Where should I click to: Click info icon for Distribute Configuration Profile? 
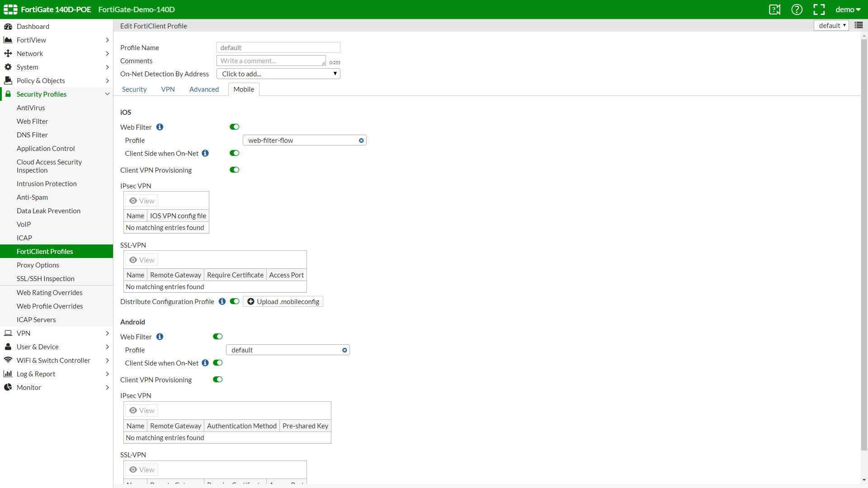coord(222,301)
